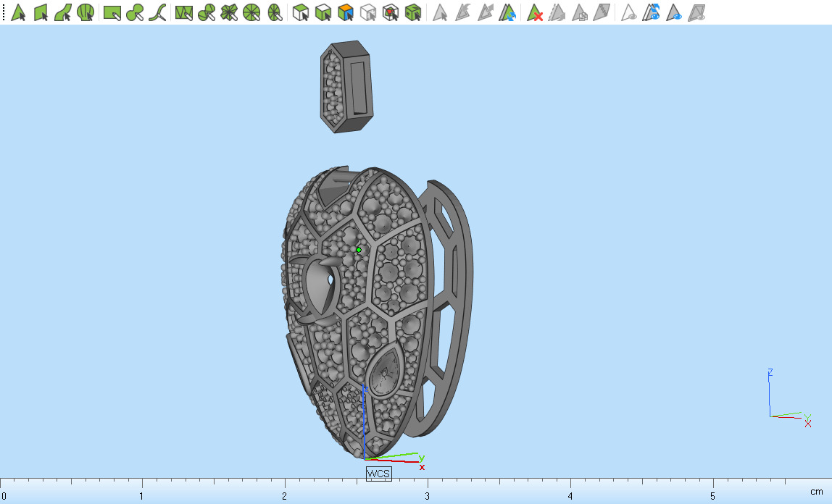Select the connected-circles brush marking tool

(x=134, y=12)
